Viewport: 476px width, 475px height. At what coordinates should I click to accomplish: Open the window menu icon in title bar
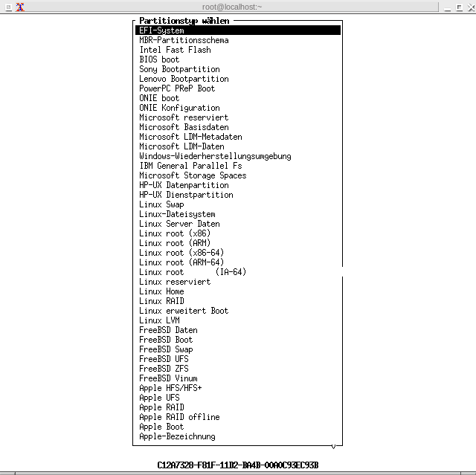[x=8, y=7]
